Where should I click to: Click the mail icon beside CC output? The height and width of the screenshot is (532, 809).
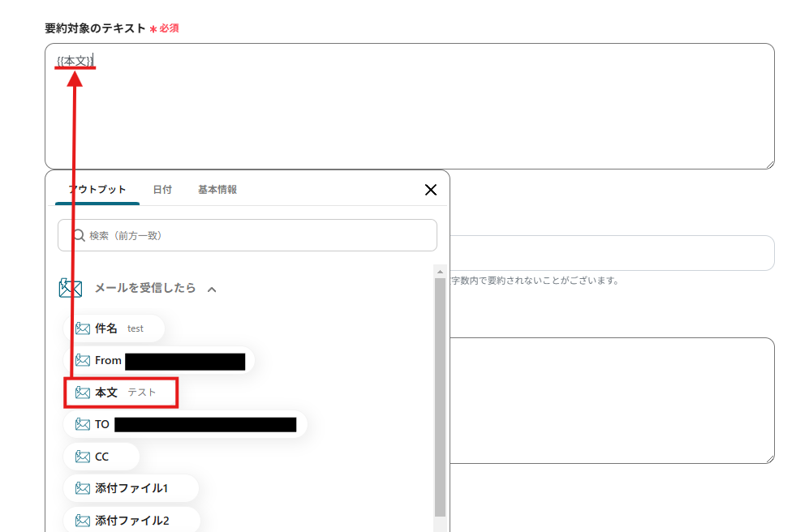(x=81, y=456)
